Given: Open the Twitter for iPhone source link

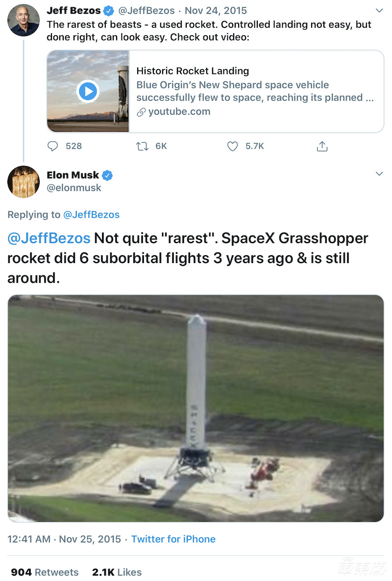Looking at the screenshot, I should click(x=173, y=539).
